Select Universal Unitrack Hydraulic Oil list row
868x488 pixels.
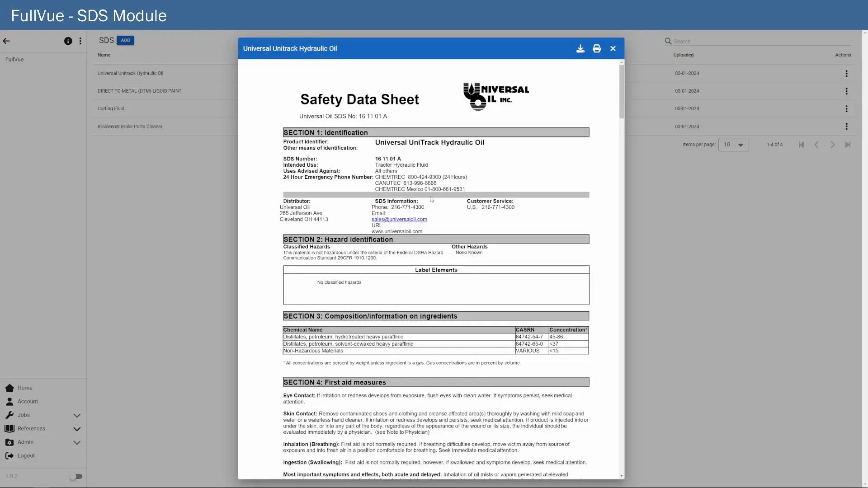tap(165, 73)
